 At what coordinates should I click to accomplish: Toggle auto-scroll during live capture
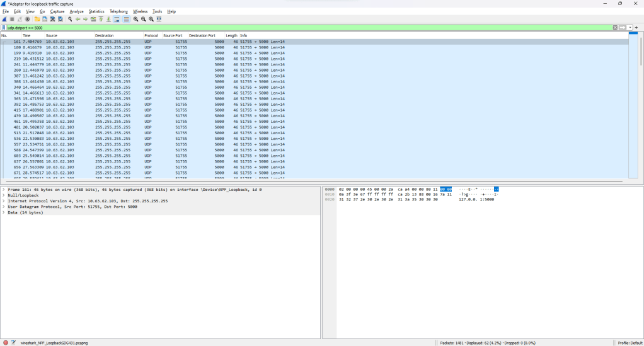tap(117, 20)
